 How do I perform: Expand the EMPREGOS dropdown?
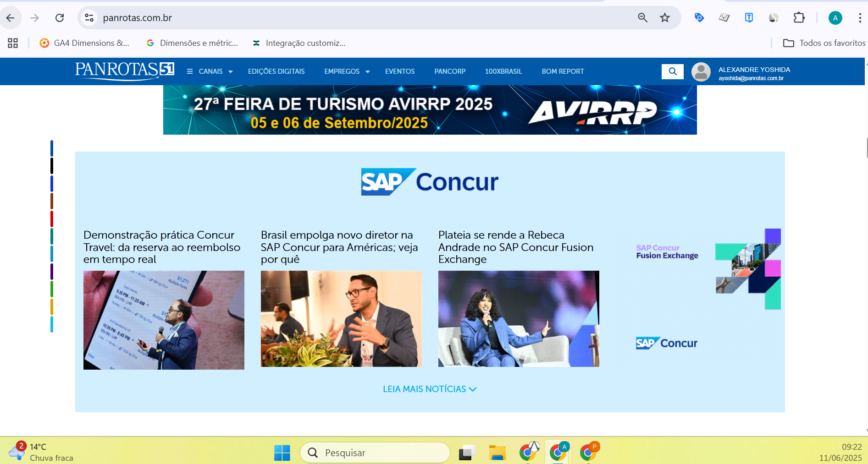tap(347, 71)
